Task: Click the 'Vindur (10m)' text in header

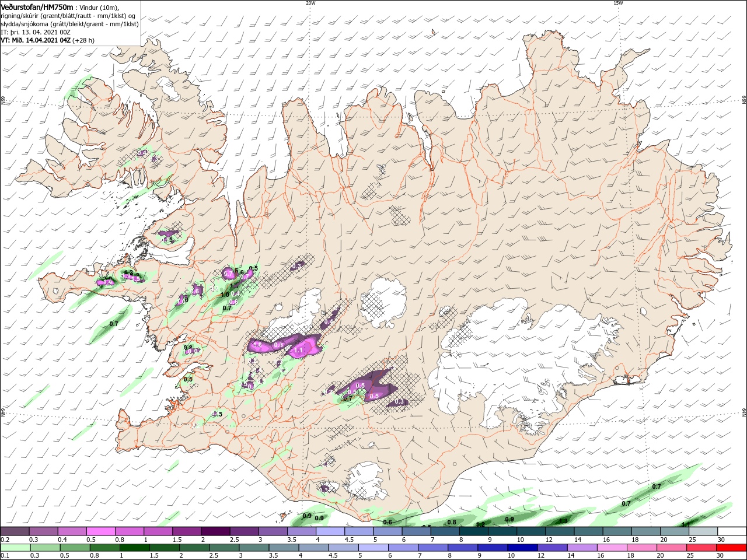Action: point(99,7)
